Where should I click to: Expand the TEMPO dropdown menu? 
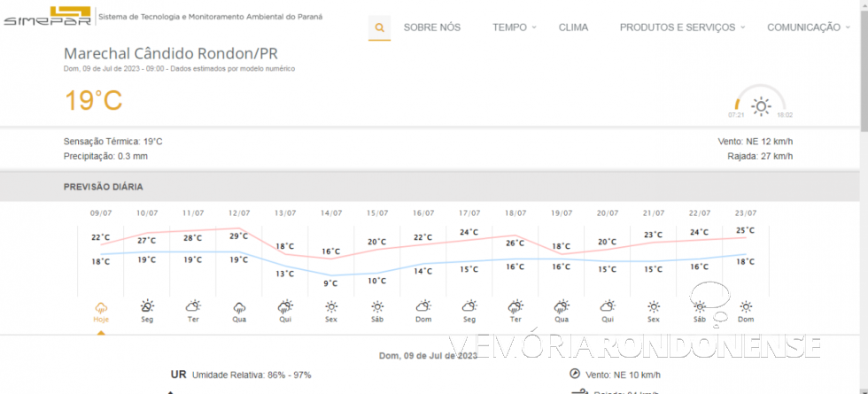coord(514,27)
